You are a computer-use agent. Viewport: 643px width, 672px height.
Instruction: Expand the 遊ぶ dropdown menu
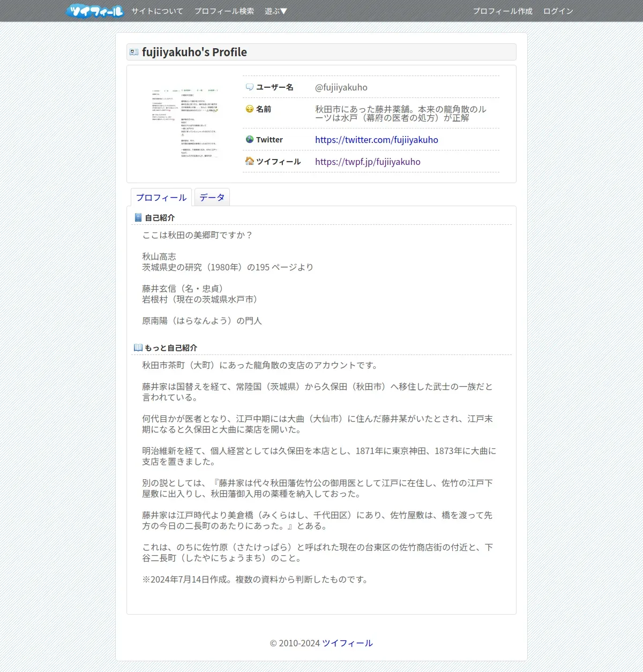[276, 11]
